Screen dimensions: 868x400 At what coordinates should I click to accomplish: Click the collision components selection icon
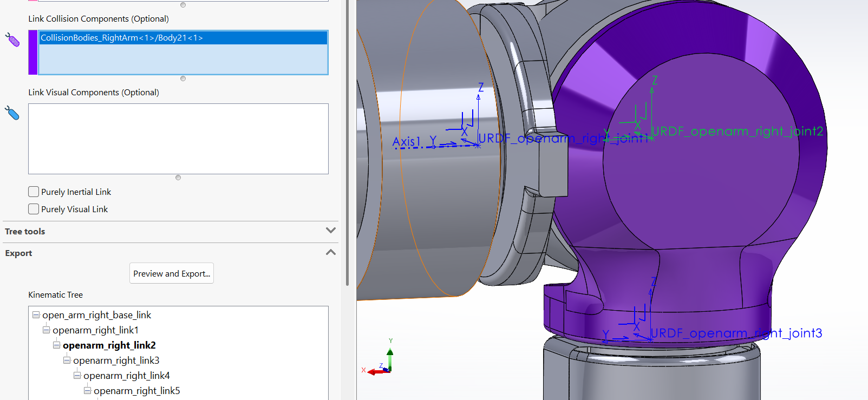(12, 40)
